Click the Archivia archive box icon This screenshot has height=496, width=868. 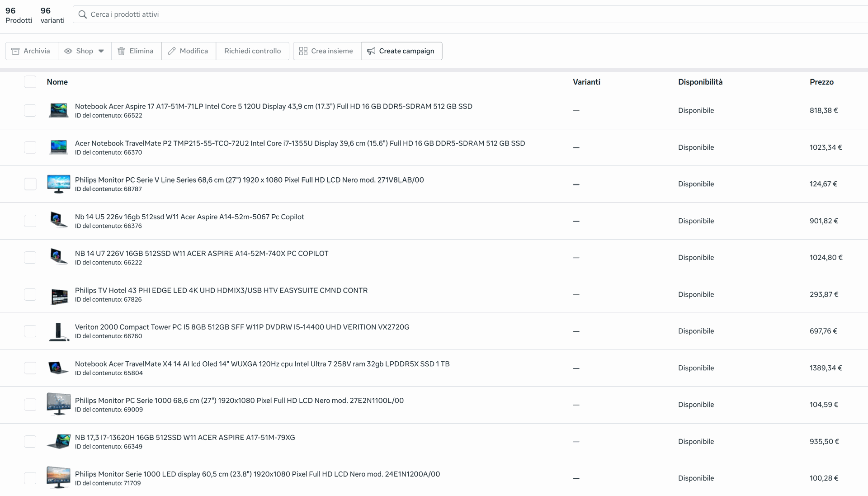pyautogui.click(x=15, y=51)
